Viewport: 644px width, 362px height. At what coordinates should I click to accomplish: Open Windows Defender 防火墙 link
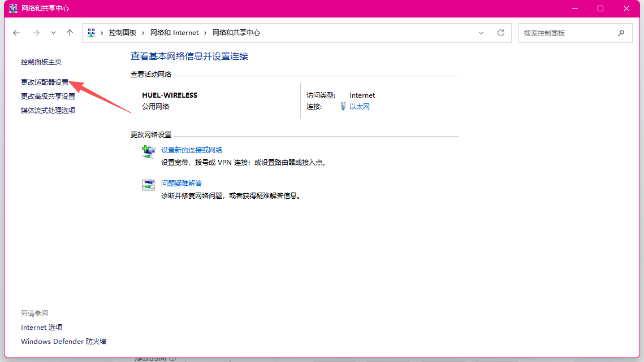point(64,342)
